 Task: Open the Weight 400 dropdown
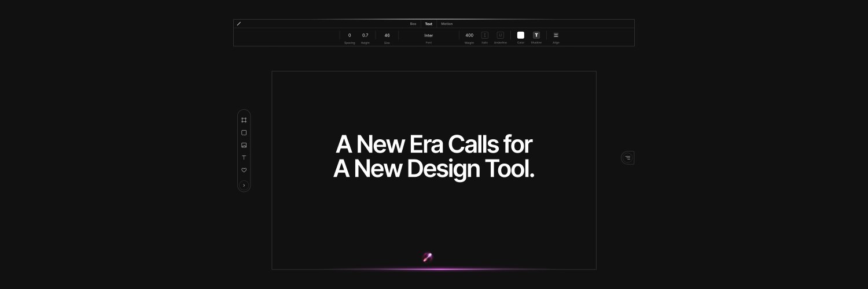coord(469,35)
